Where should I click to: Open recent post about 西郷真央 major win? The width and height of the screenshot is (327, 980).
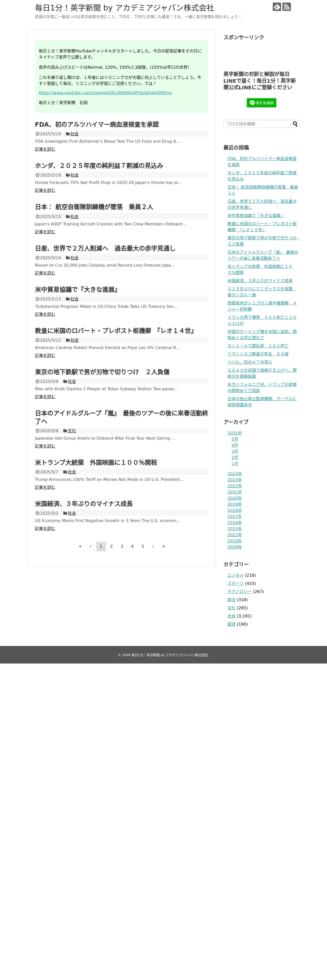coord(262,306)
